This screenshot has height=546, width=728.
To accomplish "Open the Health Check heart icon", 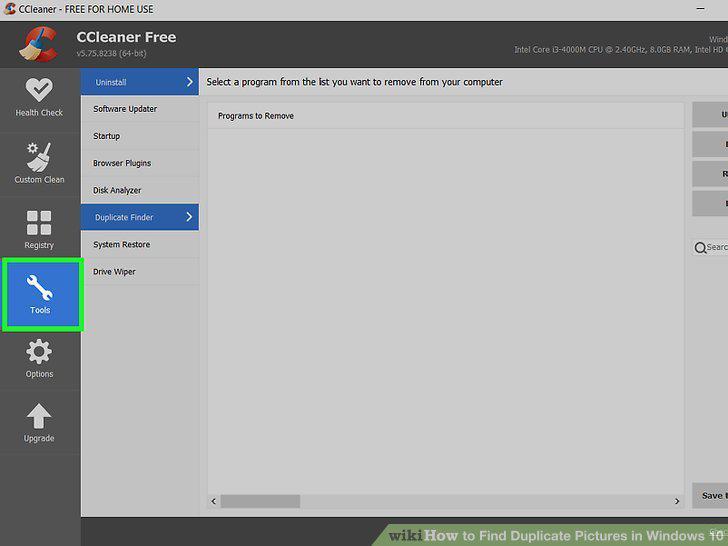I will 39,90.
